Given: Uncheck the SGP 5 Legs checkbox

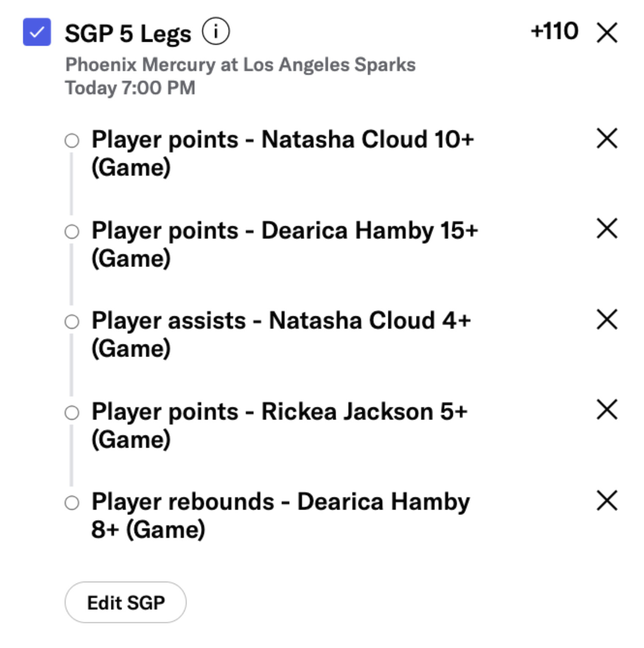Looking at the screenshot, I should (37, 32).
